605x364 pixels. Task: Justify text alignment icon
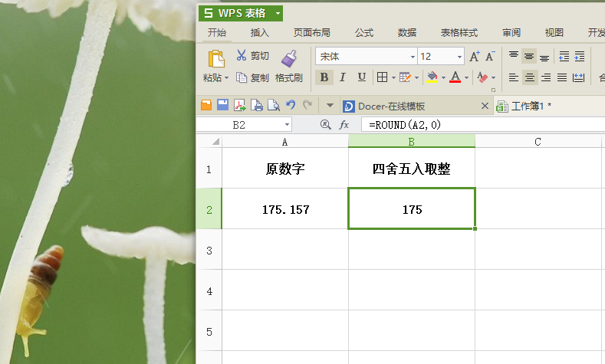(x=562, y=77)
